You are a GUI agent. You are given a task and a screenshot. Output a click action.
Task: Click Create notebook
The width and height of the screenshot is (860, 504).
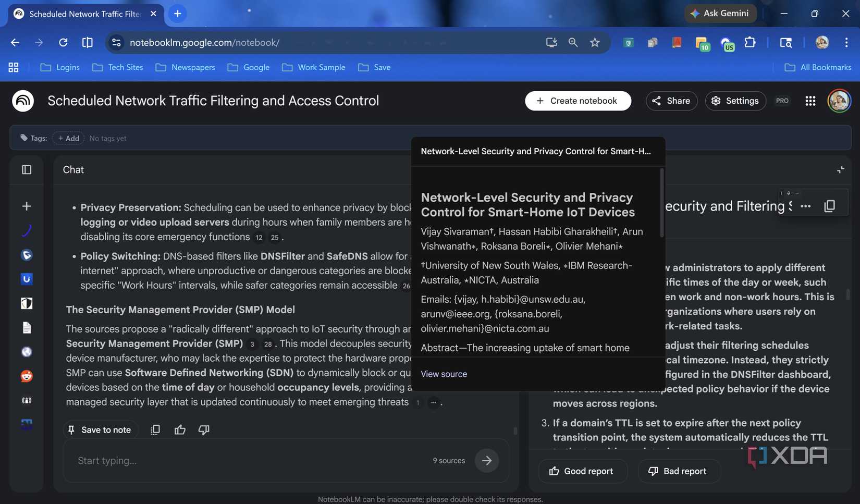point(578,101)
